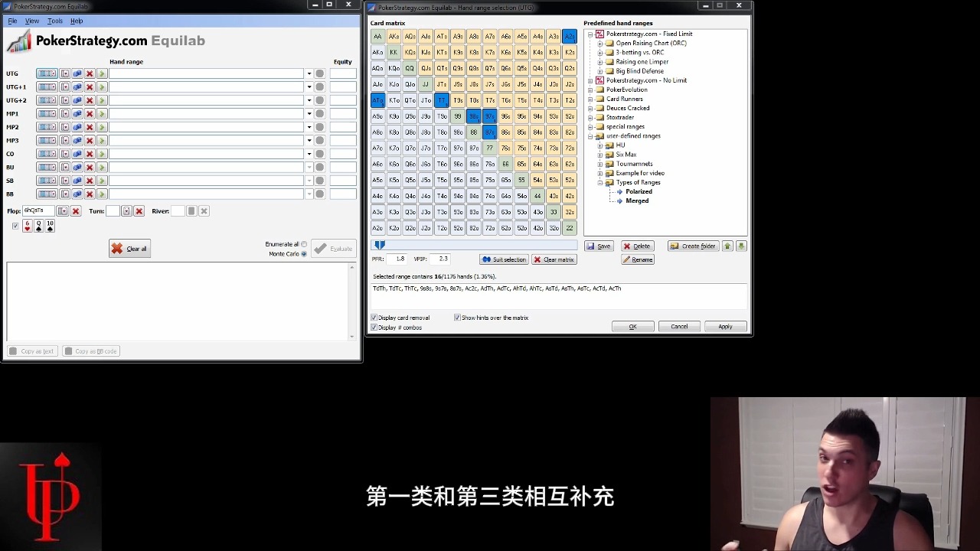Click Apply in hand range selection

(725, 327)
